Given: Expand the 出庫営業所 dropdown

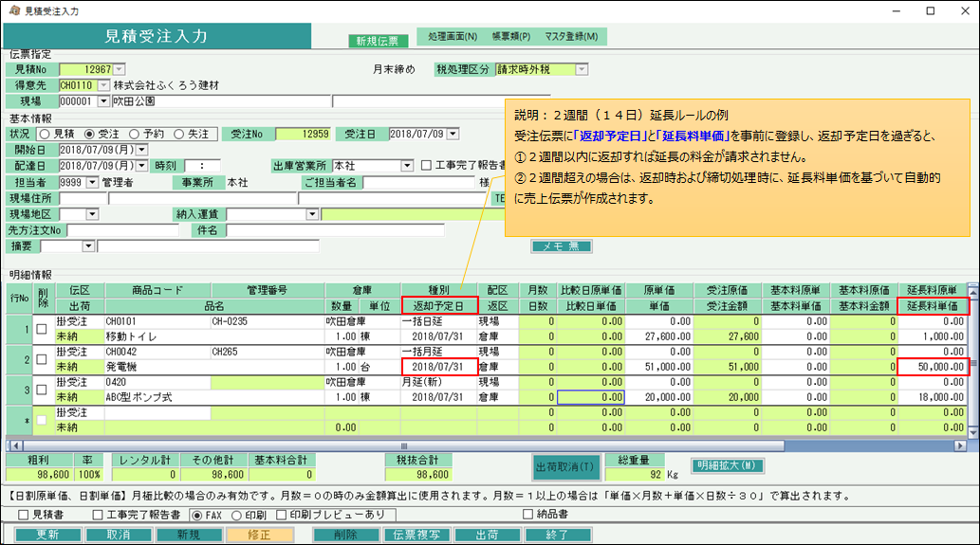Looking at the screenshot, I should click(x=407, y=166).
